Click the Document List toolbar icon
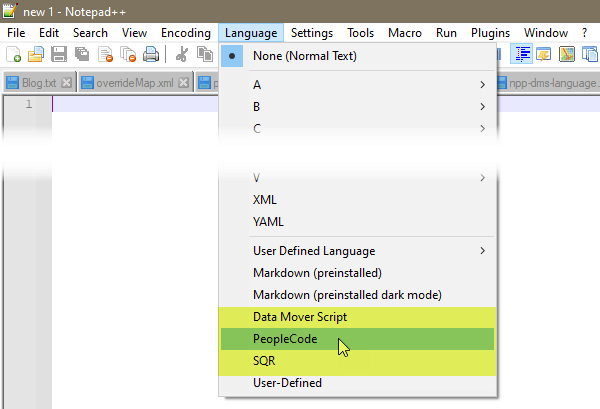The height and width of the screenshot is (409, 600). (x=590, y=54)
